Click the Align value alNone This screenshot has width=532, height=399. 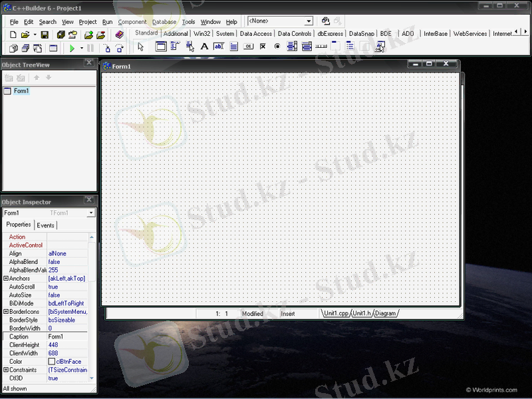tap(67, 253)
